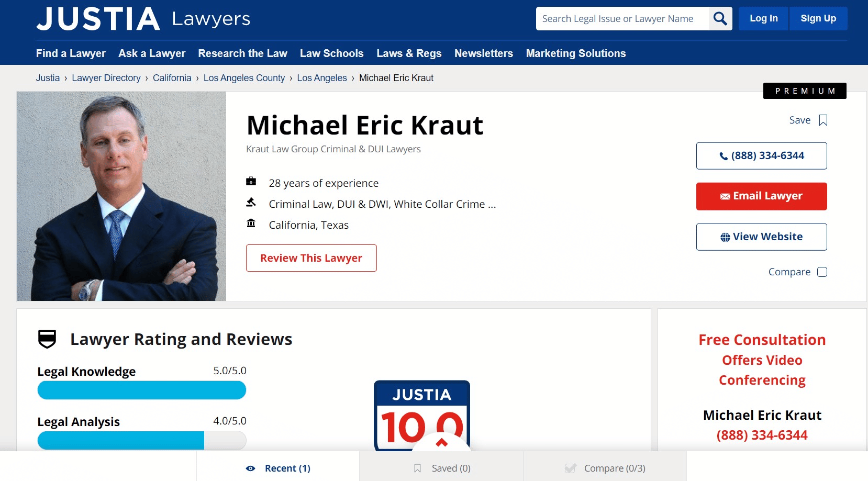Click the Michael Eric Kraut breadcrumb text
Image resolution: width=868 pixels, height=481 pixels.
pos(396,78)
